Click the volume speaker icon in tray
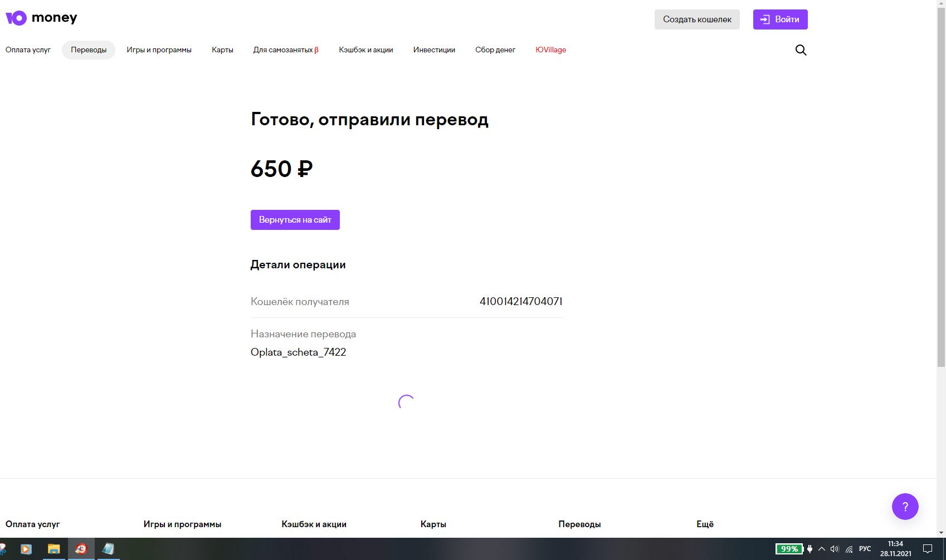Screen dimensions: 946x560 point(834,549)
